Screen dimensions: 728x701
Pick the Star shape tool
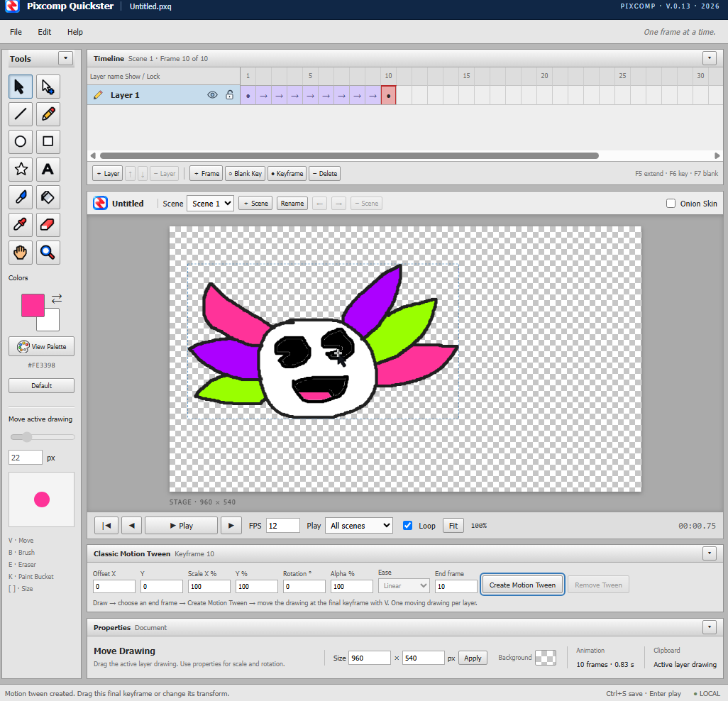pyautogui.click(x=21, y=170)
